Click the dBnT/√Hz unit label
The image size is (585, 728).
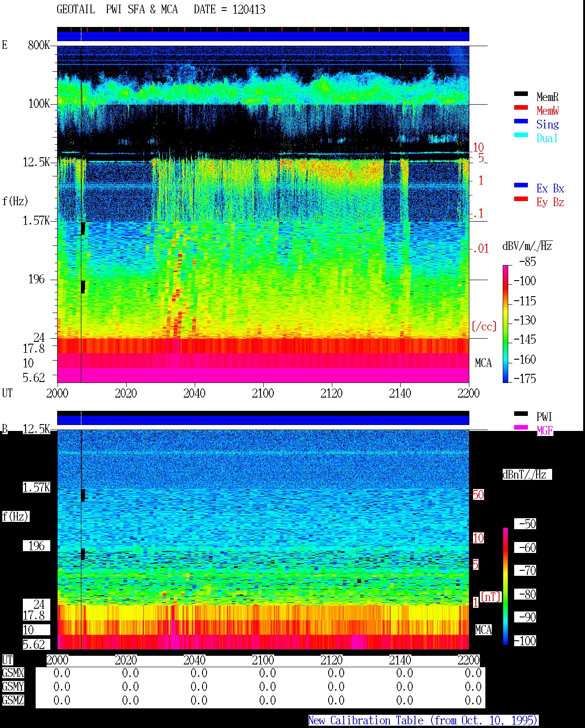526,474
